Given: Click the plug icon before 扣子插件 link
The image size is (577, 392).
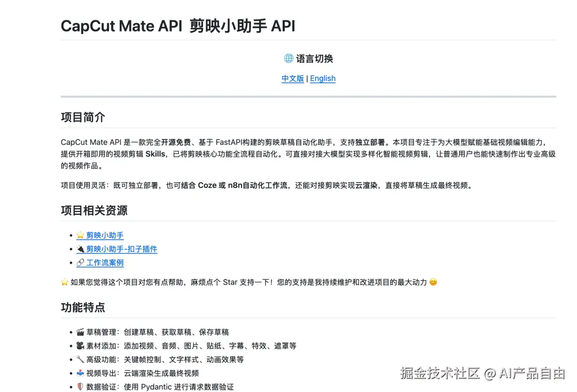Looking at the screenshot, I should (80, 249).
